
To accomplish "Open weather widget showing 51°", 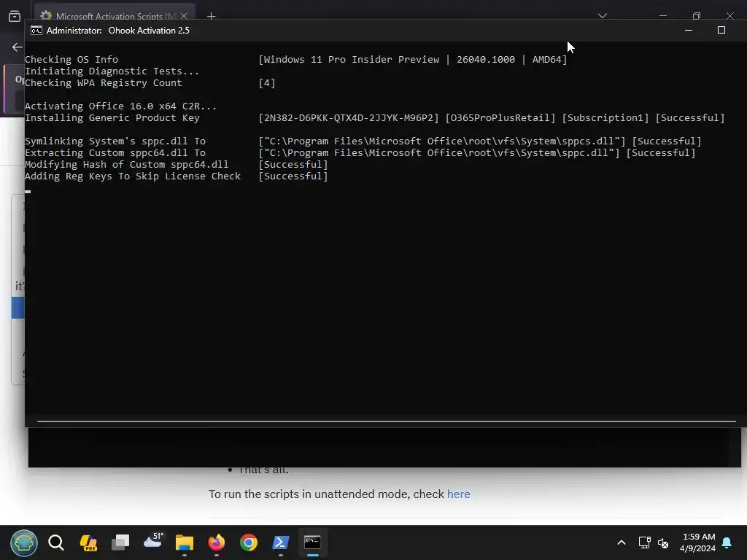I will click(x=153, y=541).
